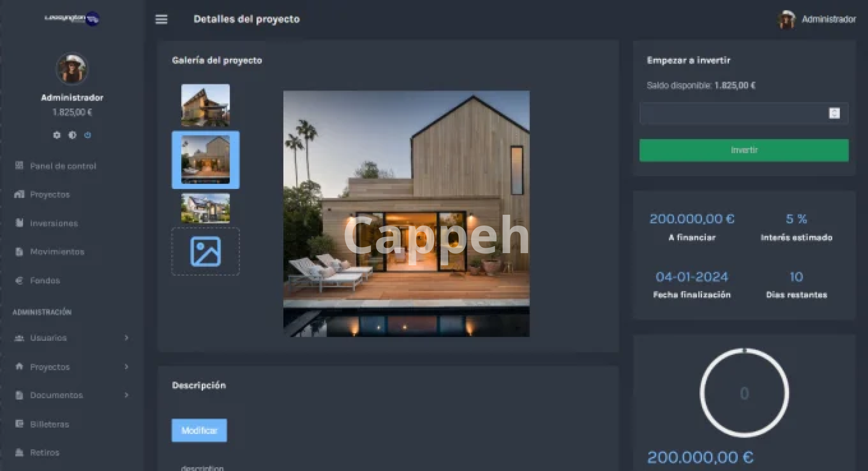Click the Billeteras wallet icon
Viewport: 868px width, 471px height.
click(19, 424)
